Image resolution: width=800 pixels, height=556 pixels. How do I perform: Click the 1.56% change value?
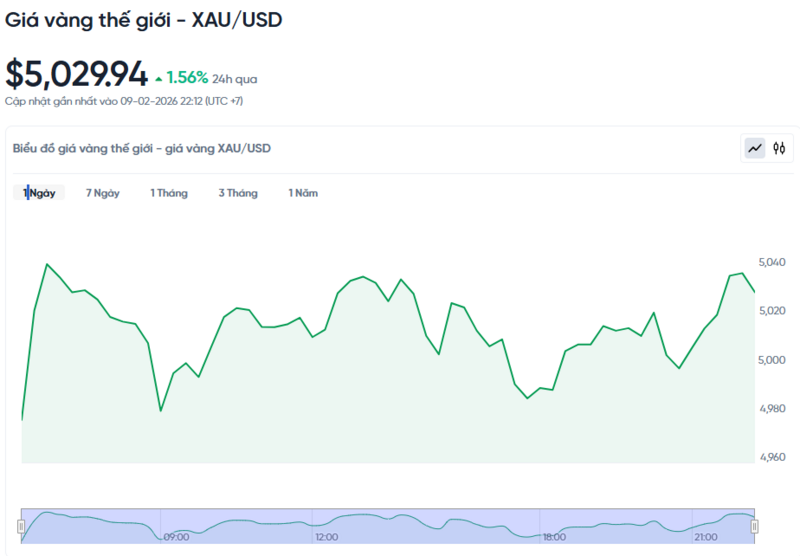(187, 77)
